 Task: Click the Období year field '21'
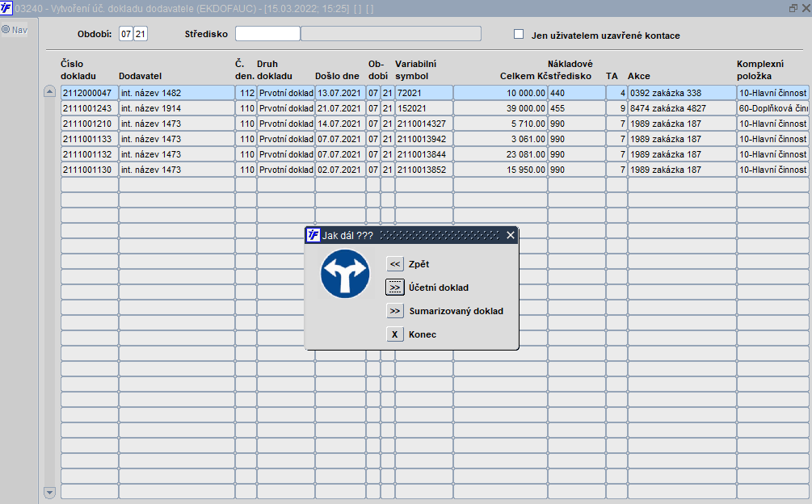click(x=141, y=34)
